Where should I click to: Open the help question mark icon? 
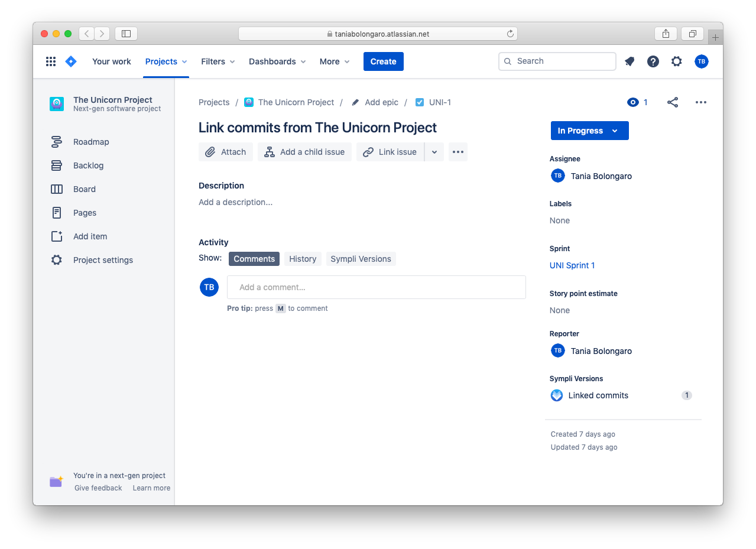[x=653, y=61]
